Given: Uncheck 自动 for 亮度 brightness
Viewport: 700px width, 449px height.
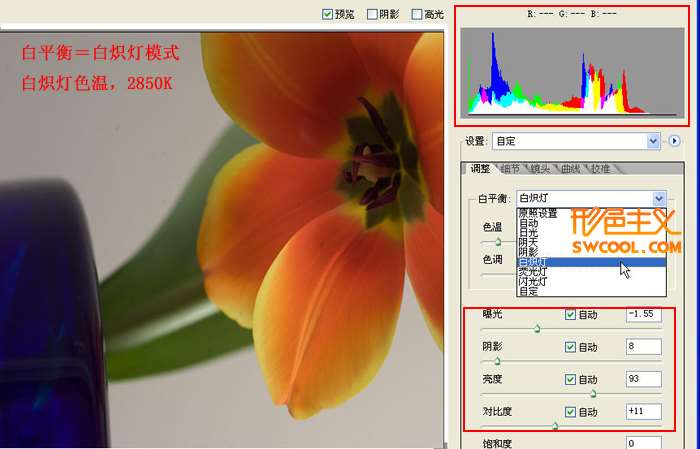Looking at the screenshot, I should point(570,379).
